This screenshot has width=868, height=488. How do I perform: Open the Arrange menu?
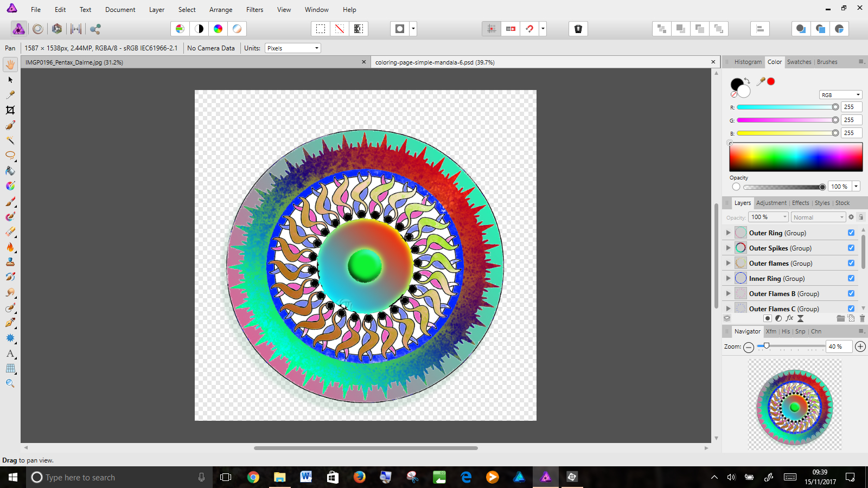tap(221, 10)
